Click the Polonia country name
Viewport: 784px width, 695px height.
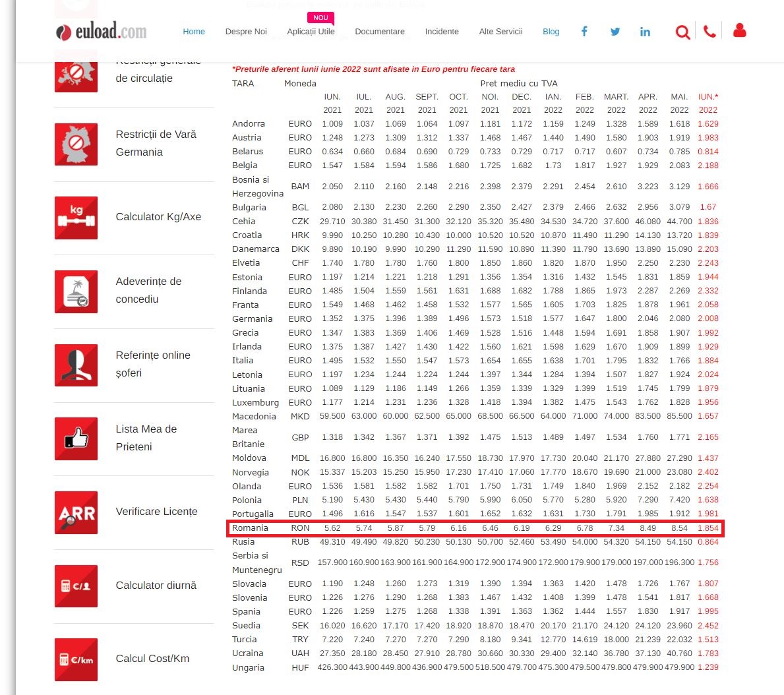click(247, 500)
